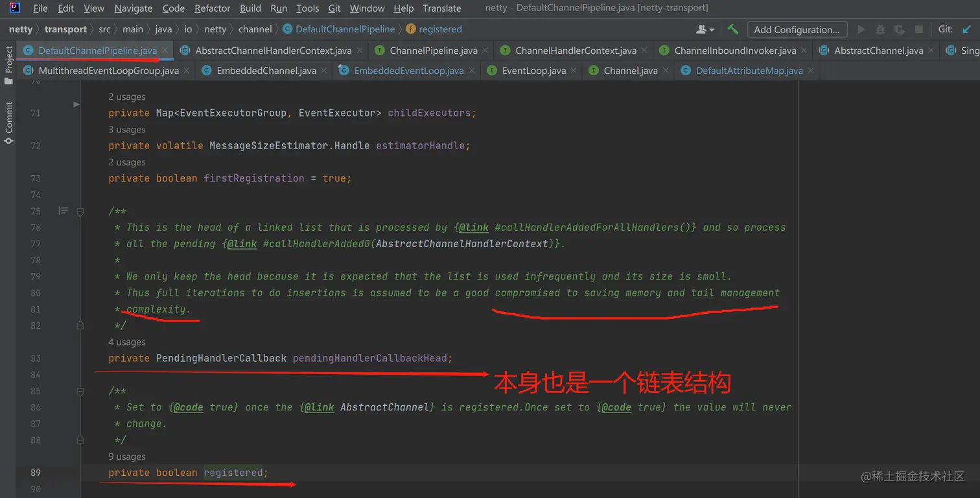
Task: Click the class icon on the AbstractChannelHandlerContext.java tab
Action: (185, 50)
